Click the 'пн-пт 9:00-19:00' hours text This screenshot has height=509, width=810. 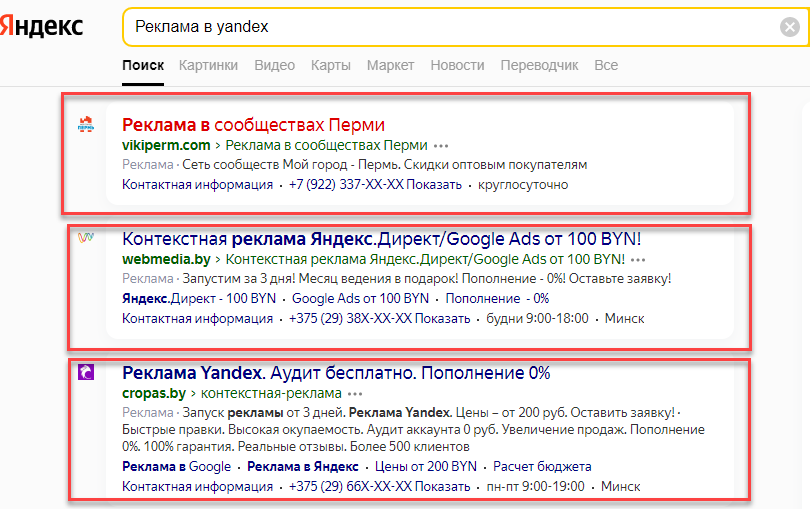coord(535,486)
